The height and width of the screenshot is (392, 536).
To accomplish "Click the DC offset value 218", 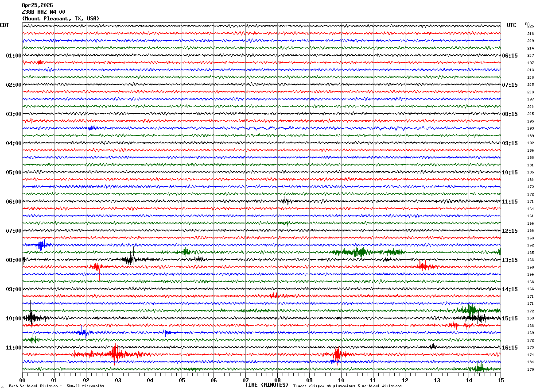I will point(531,34).
